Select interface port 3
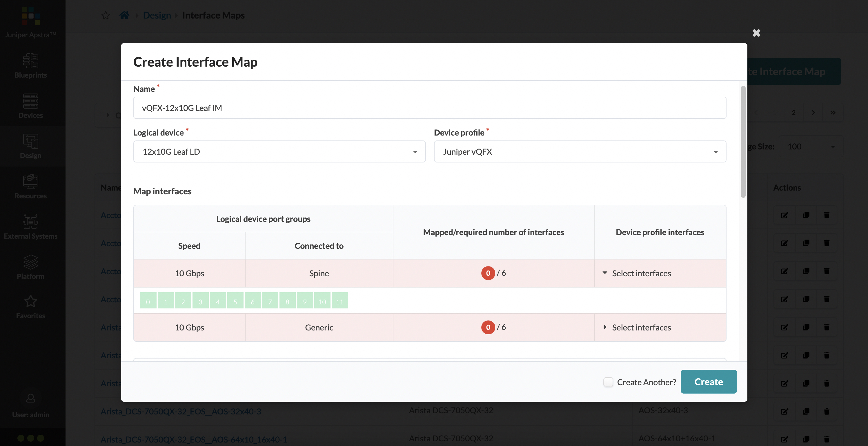868x446 pixels. (x=201, y=301)
